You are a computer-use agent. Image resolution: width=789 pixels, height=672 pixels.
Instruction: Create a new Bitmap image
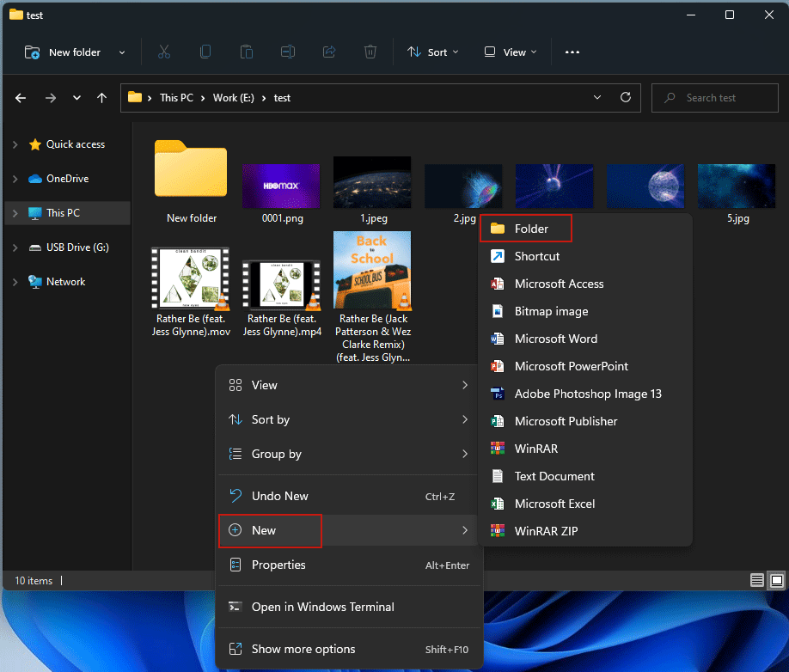coord(585,311)
